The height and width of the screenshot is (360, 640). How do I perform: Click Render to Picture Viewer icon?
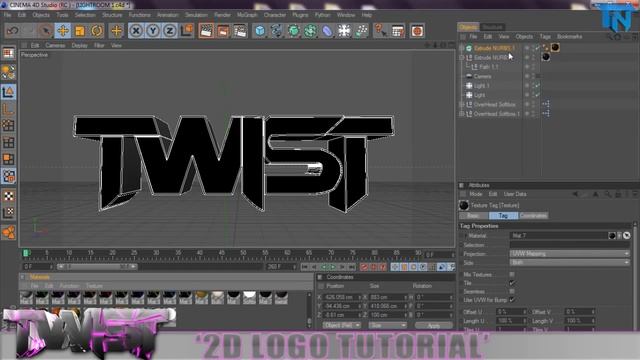click(x=223, y=31)
